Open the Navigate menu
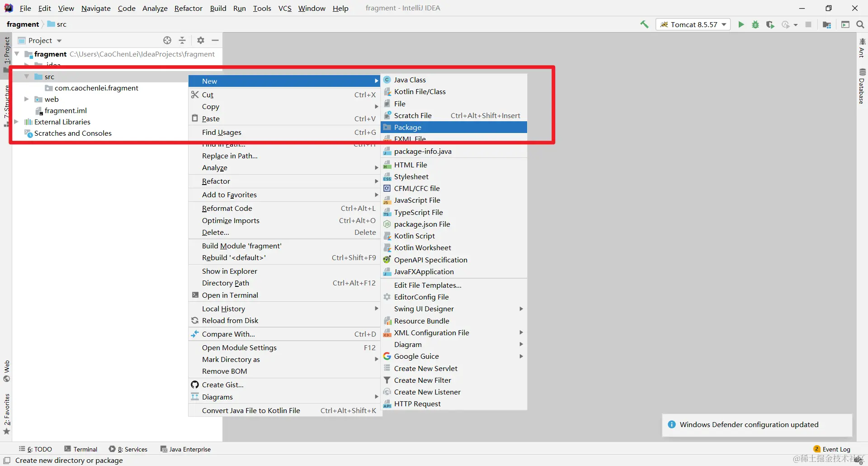 [96, 8]
